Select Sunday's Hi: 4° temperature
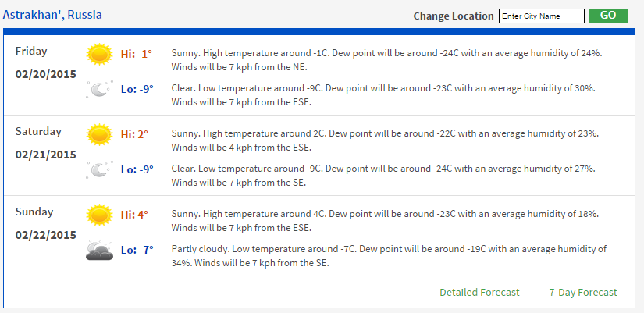This screenshot has width=644, height=313. coord(134,215)
